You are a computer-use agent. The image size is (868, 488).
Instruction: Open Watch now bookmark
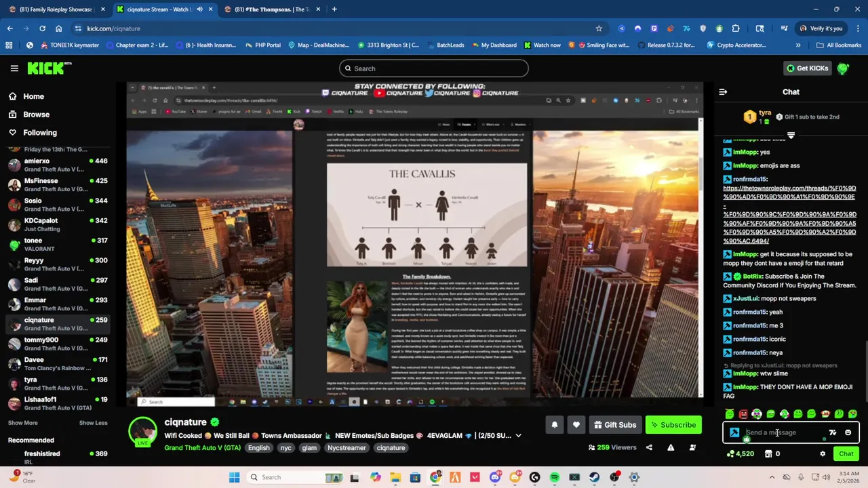(x=542, y=45)
